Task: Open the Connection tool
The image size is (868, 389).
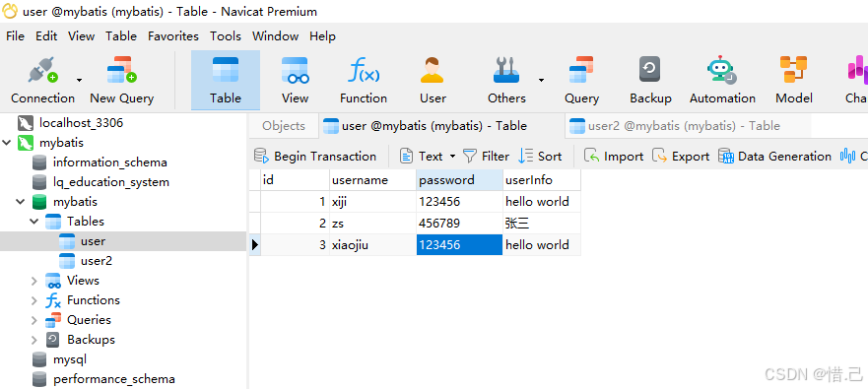Action: (42, 80)
